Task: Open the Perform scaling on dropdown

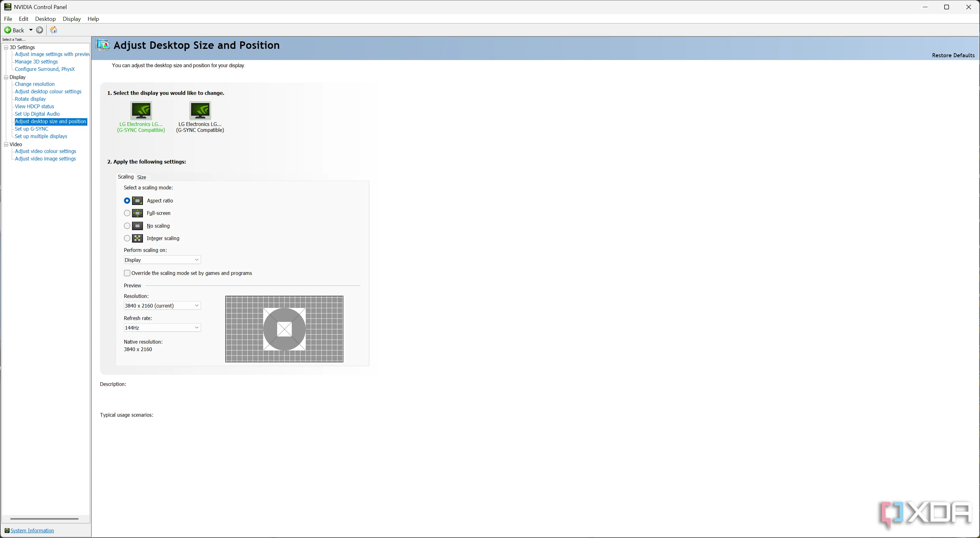Action: pos(162,260)
